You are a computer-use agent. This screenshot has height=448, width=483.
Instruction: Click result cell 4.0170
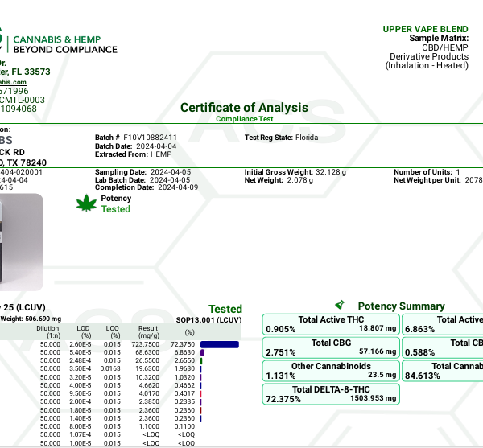[x=149, y=393]
